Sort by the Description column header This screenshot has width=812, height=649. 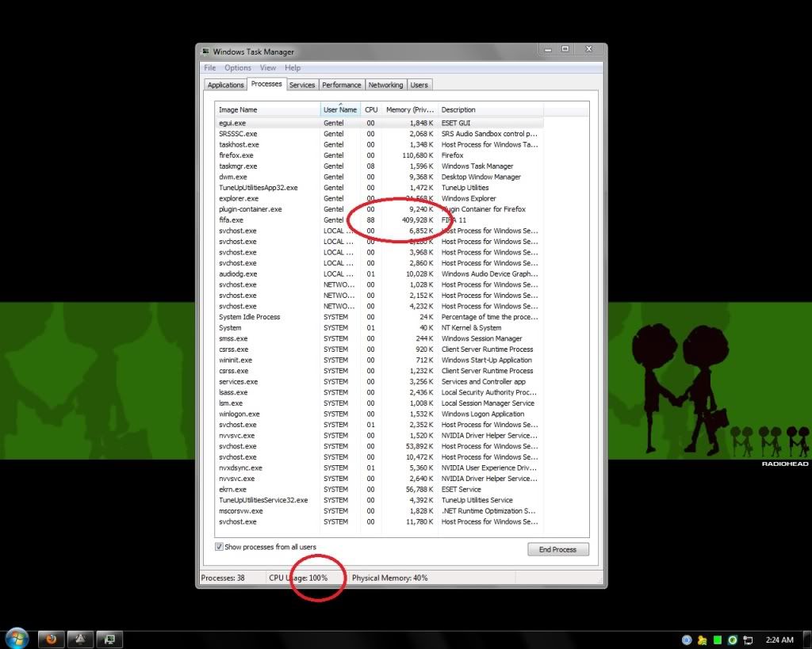[x=490, y=109]
